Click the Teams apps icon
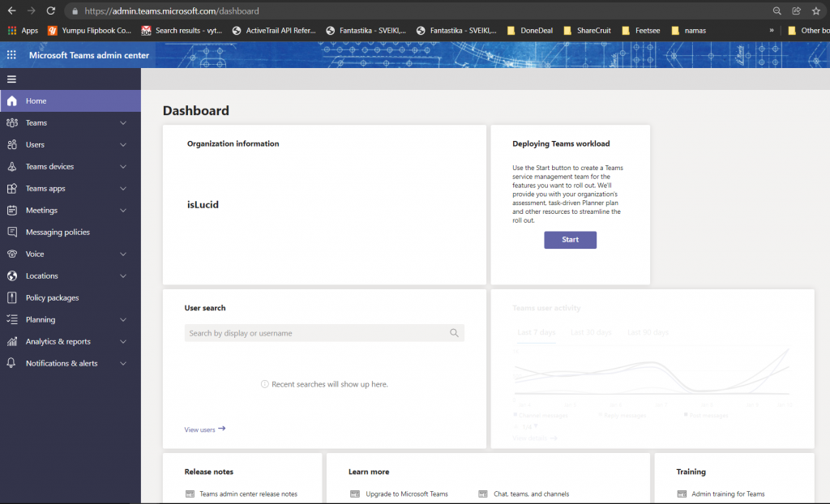The width and height of the screenshot is (830, 504). [x=11, y=189]
